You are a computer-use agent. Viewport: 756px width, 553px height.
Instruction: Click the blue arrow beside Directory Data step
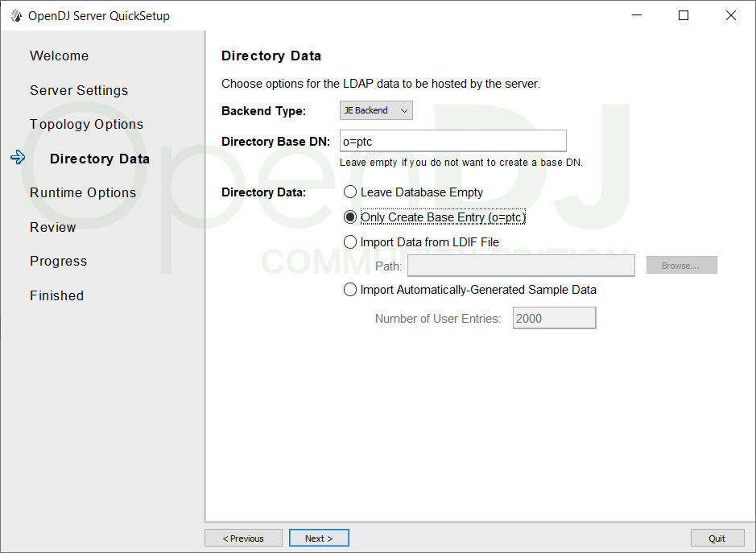(18, 157)
